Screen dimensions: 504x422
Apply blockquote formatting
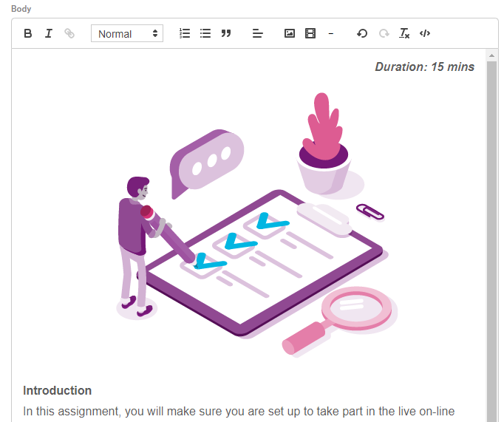(226, 33)
